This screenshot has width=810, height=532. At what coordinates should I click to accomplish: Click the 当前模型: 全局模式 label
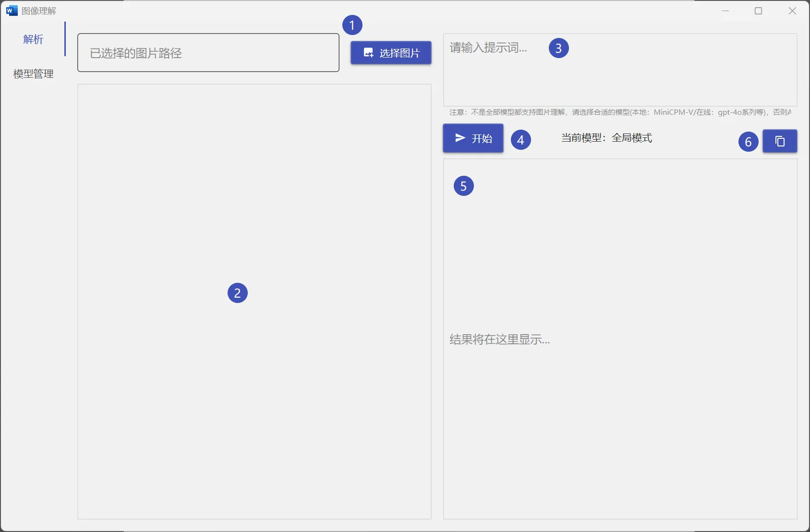[607, 138]
